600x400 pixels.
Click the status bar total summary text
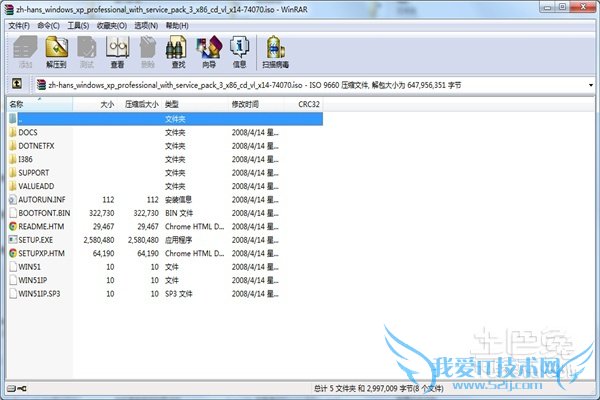[x=378, y=389]
